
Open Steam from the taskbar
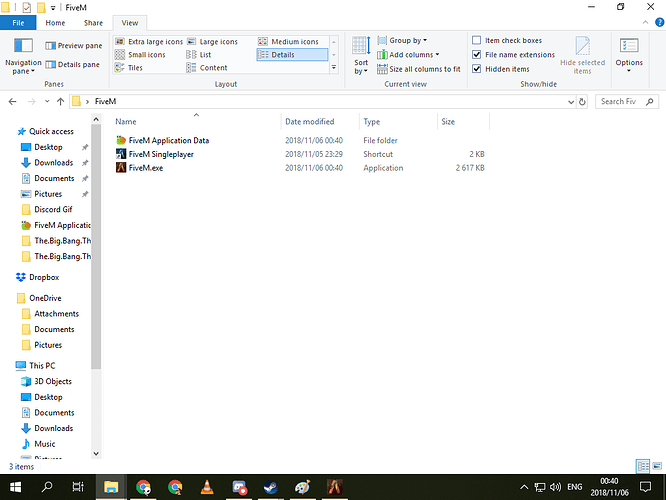[271, 487]
